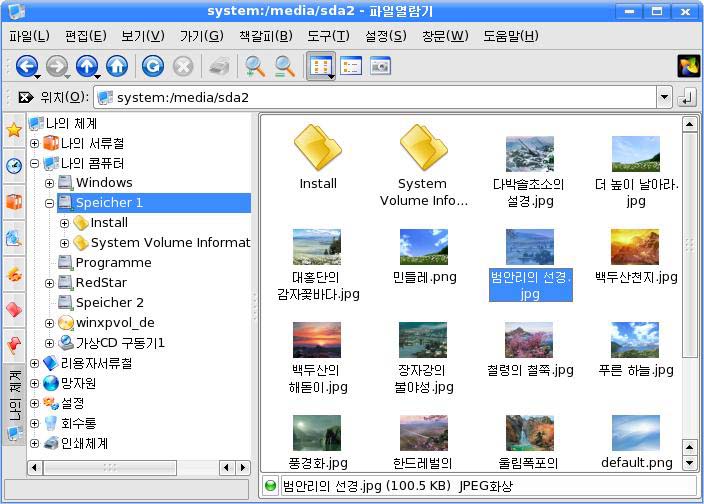Open the 파일(L) menu
The height and width of the screenshot is (504, 704).
(x=29, y=36)
